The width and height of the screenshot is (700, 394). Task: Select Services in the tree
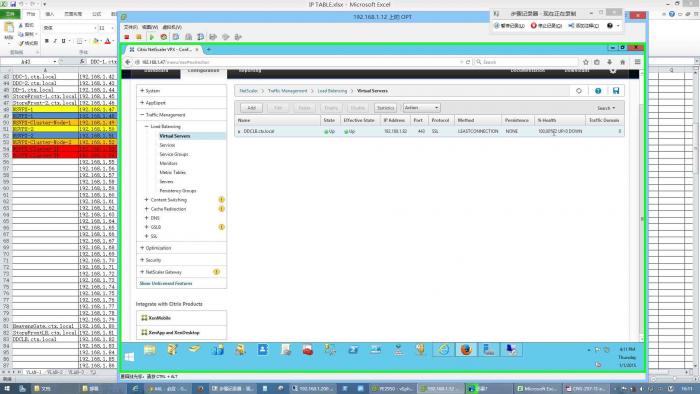pyautogui.click(x=167, y=145)
